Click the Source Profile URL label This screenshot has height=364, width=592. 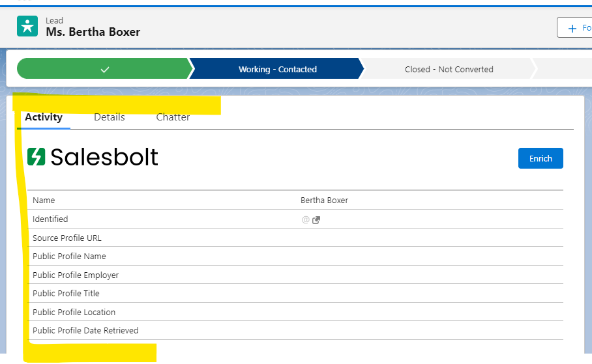[67, 238]
